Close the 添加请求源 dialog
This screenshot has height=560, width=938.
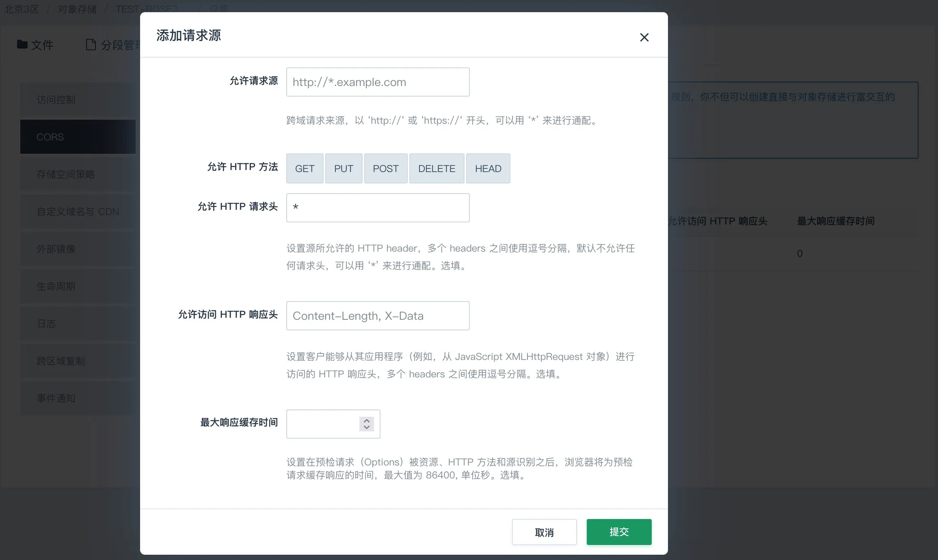pyautogui.click(x=644, y=37)
